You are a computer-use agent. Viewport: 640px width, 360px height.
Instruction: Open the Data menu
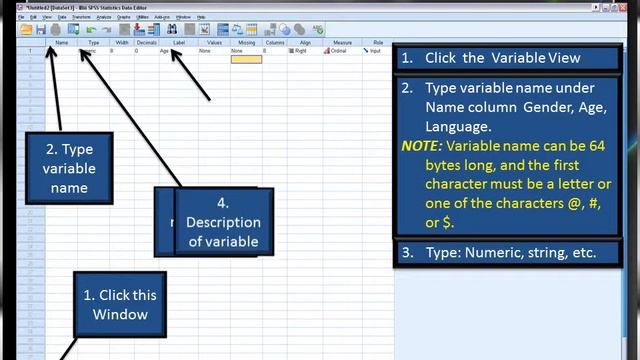(x=62, y=18)
